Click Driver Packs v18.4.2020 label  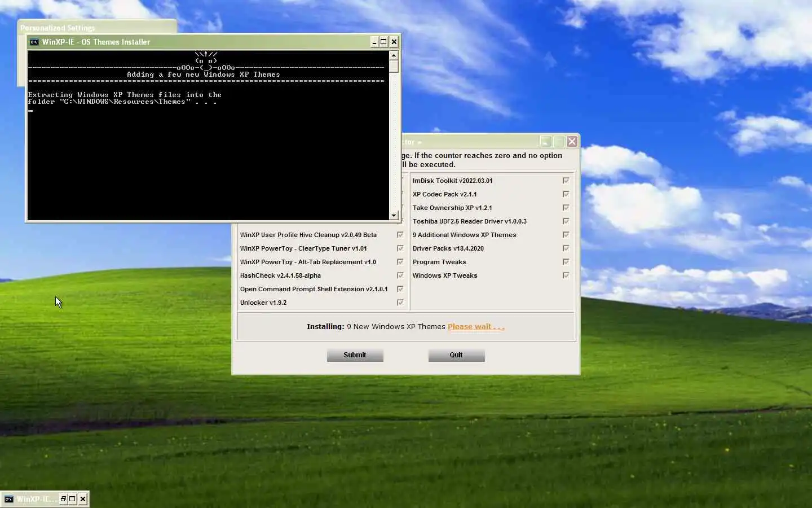tap(448, 248)
